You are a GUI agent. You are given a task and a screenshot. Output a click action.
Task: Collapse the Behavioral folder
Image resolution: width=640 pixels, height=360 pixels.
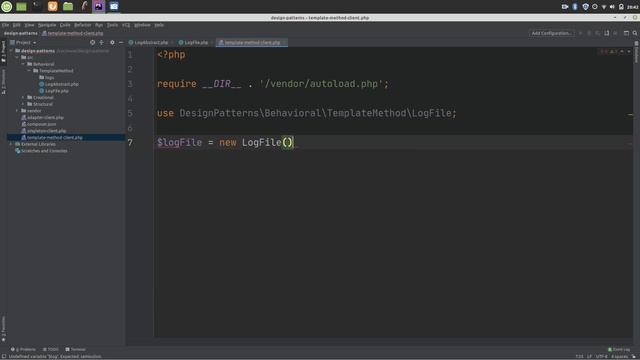click(x=23, y=64)
